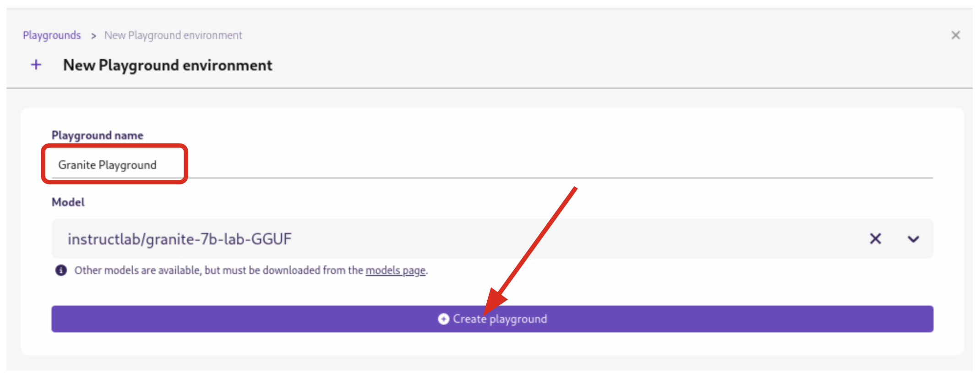Clear the selected model with the X icon
Screen dimensions: 980x377
click(x=875, y=239)
